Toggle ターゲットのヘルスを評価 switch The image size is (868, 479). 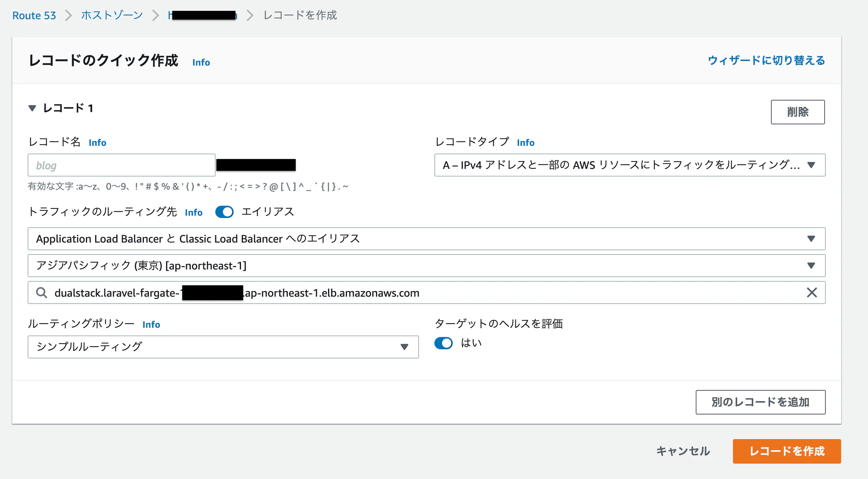444,343
